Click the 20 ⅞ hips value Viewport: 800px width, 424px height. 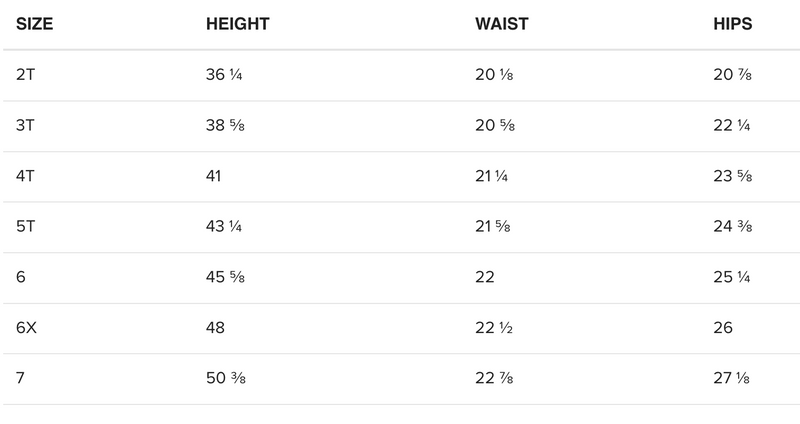733,75
